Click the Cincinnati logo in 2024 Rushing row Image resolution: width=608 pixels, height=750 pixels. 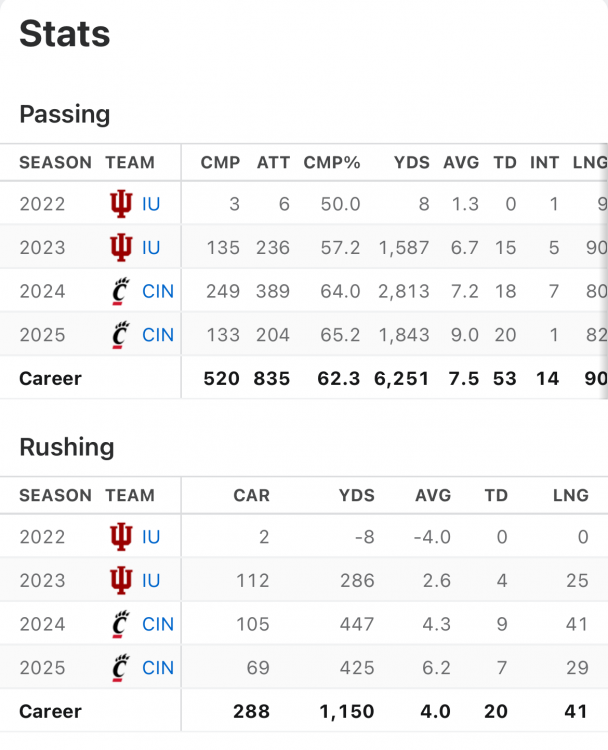point(121,624)
